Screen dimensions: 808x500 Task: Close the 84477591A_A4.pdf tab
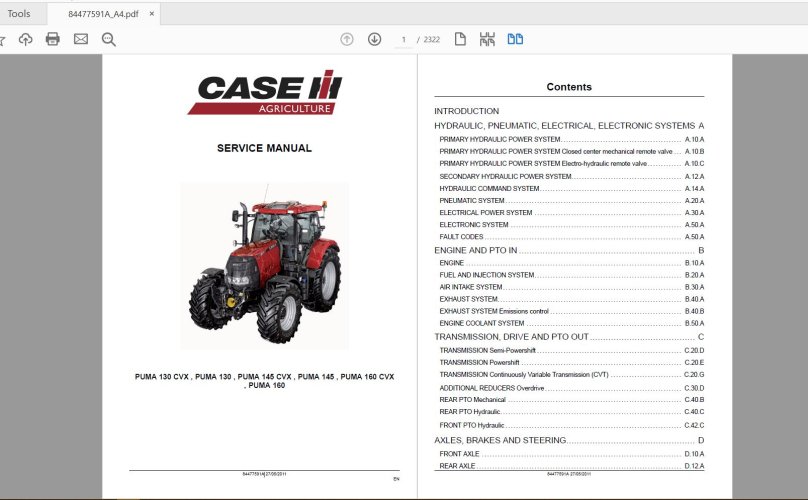[x=152, y=14]
